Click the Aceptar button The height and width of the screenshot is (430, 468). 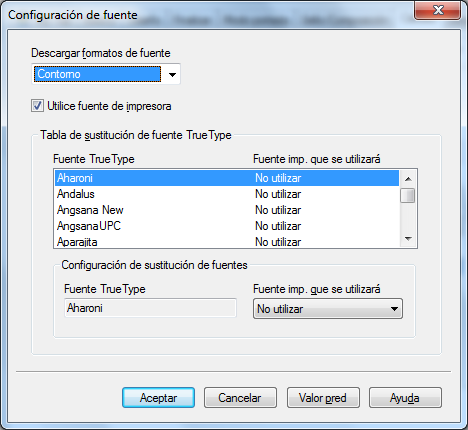158,398
